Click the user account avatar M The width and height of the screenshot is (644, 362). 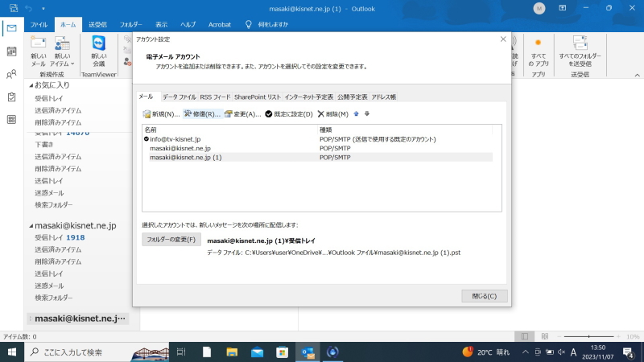(539, 8)
